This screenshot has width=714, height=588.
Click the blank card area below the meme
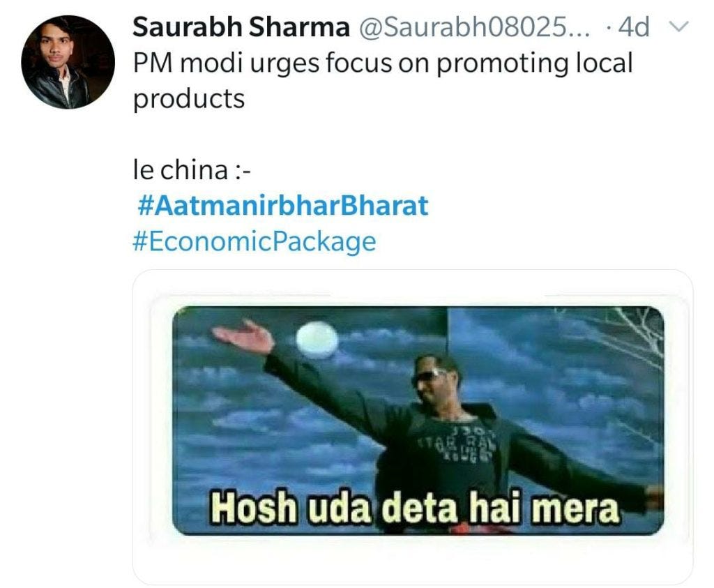click(412, 559)
